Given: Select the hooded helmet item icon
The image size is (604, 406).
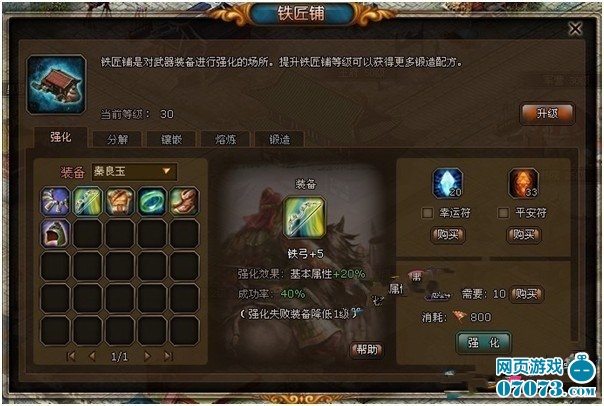Looking at the screenshot, I should (55, 233).
